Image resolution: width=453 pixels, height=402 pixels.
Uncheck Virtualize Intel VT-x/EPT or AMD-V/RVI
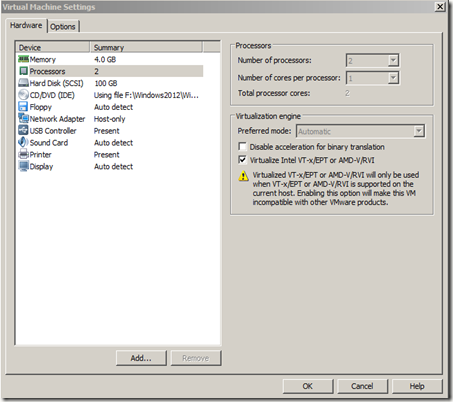(x=243, y=160)
